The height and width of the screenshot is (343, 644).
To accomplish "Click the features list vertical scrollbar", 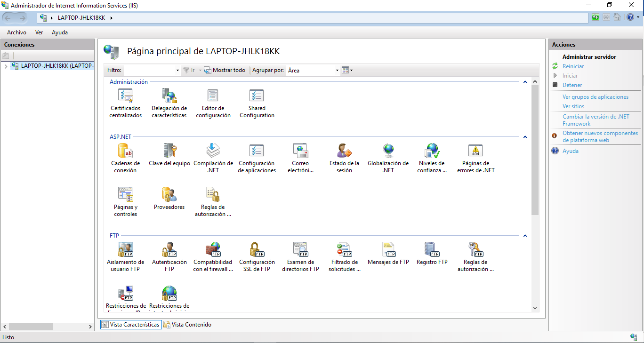I will 535,151.
